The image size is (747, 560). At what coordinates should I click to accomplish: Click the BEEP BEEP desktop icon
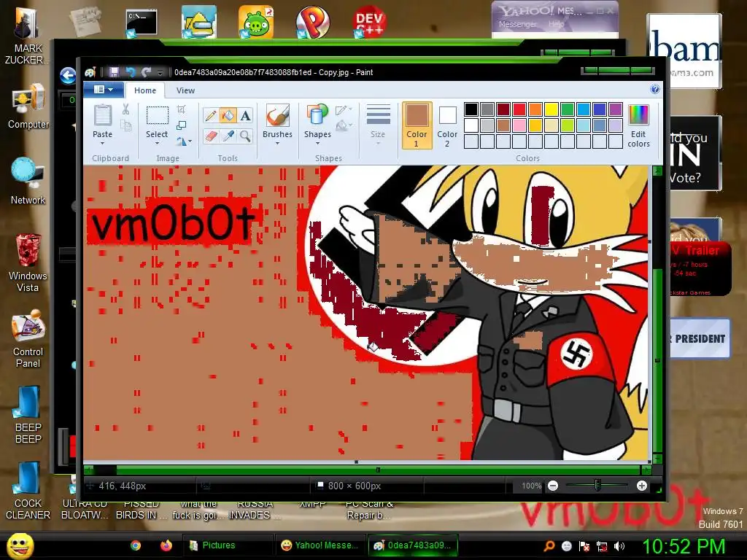pos(28,414)
